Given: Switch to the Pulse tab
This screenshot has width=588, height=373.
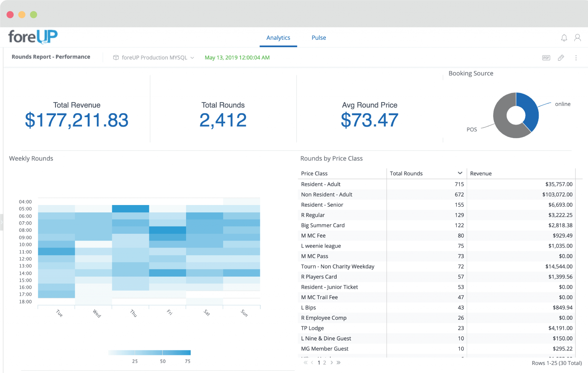Looking at the screenshot, I should [x=318, y=37].
